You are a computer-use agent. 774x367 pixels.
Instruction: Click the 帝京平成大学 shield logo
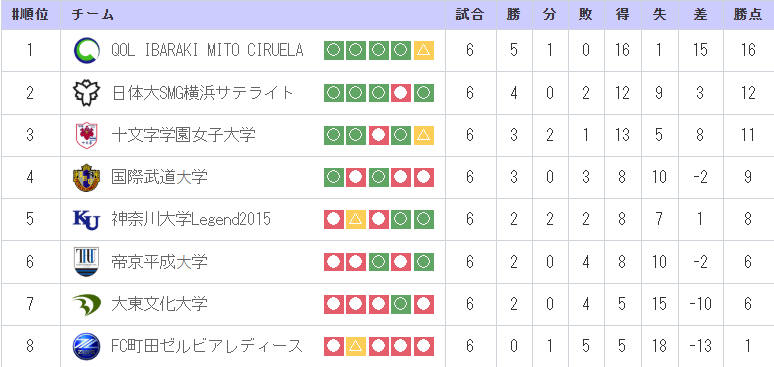tap(86, 262)
